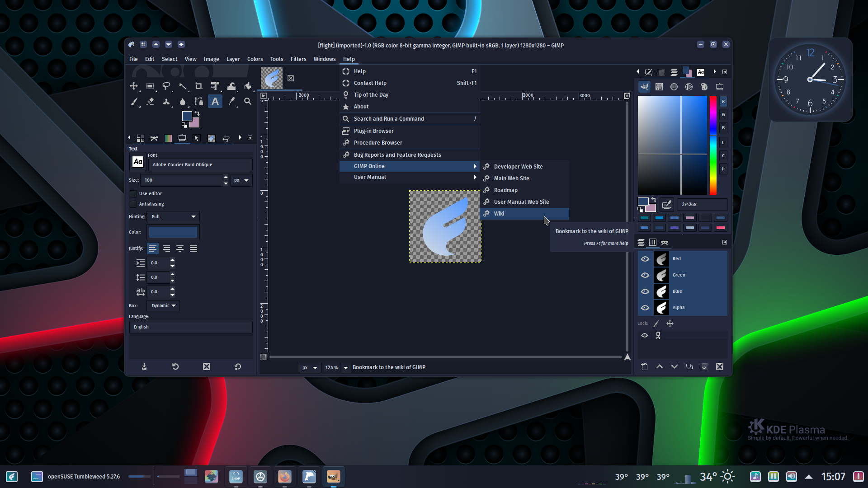Viewport: 868px width, 488px height.
Task: Select centered justify button
Action: (180, 249)
